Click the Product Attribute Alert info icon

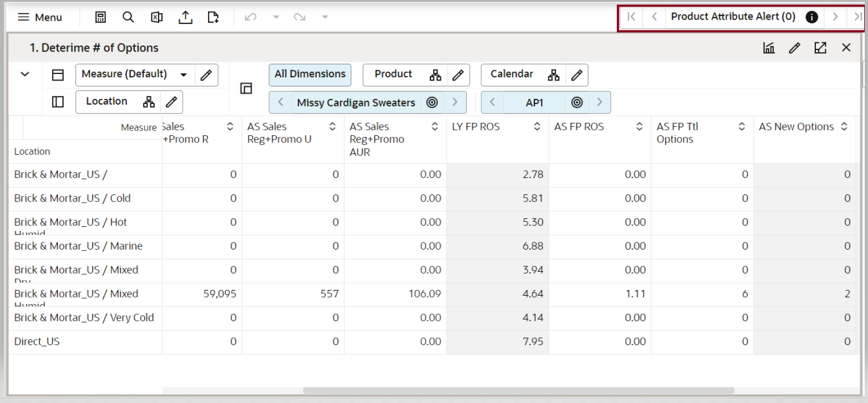811,17
